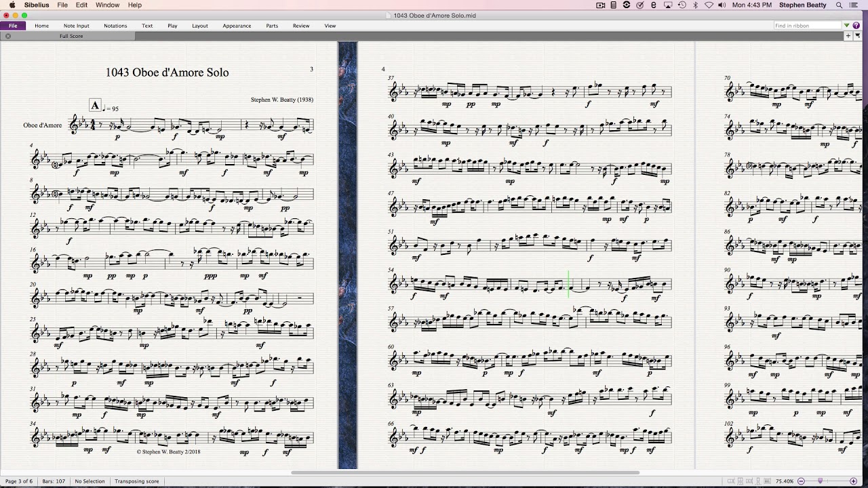868x488 pixels.
Task: Select the score title 1043 Oboe d'Amore Solo
Action: tap(167, 73)
